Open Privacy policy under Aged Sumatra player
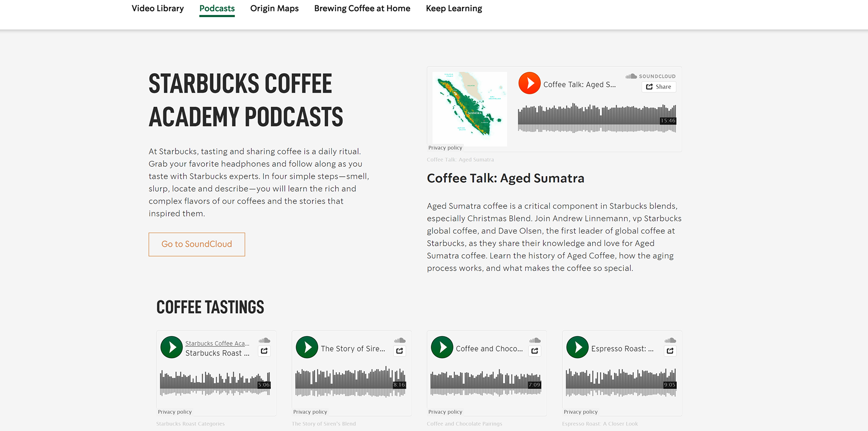Viewport: 868px width, 431px height. [x=445, y=148]
